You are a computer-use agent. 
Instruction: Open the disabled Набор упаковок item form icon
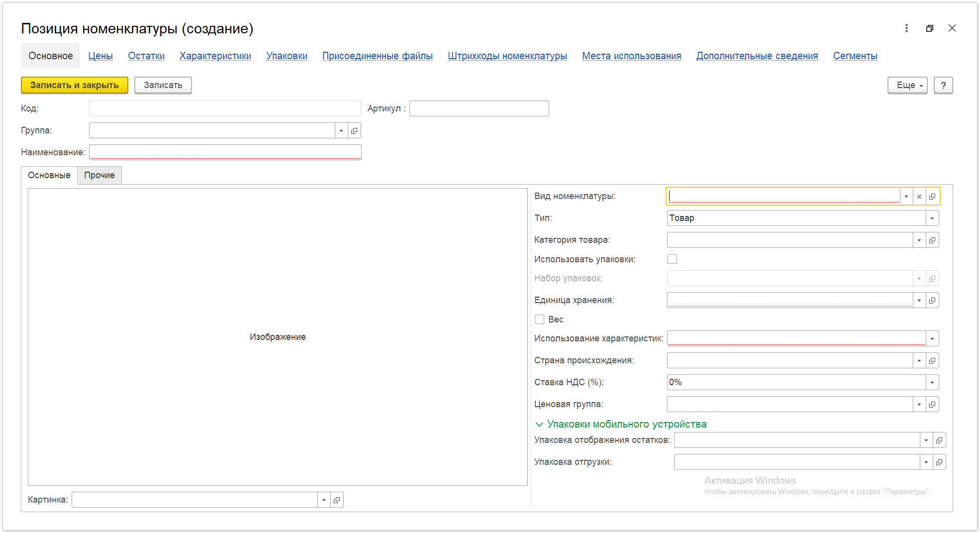(932, 279)
